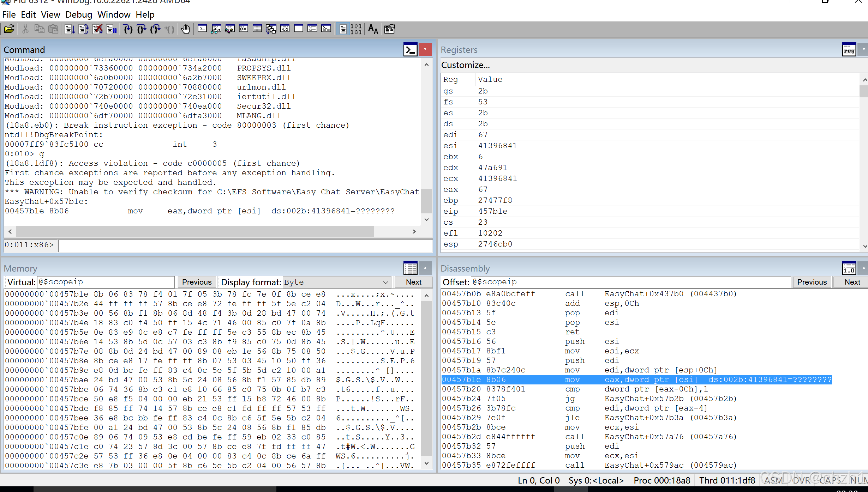Click Customize... in Registers panel
The width and height of the screenshot is (868, 492).
coord(465,65)
